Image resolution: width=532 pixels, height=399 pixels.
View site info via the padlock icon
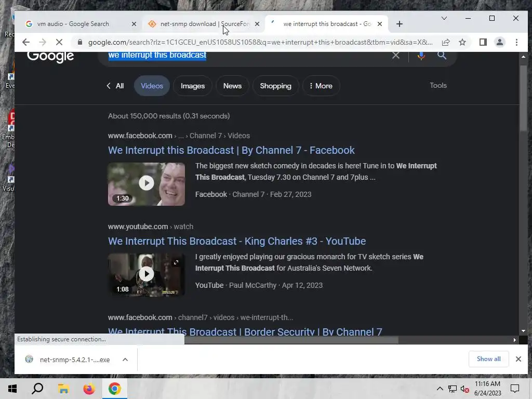click(x=79, y=42)
